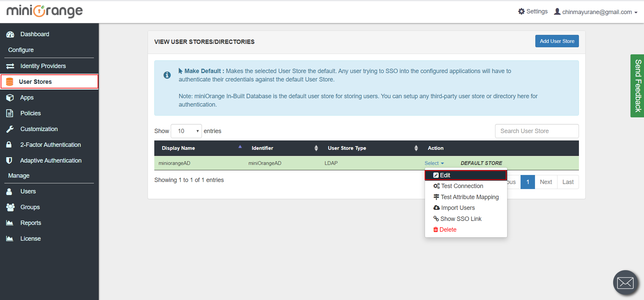This screenshot has width=644, height=300.
Task: Click the Groups people icon
Action: 10,207
